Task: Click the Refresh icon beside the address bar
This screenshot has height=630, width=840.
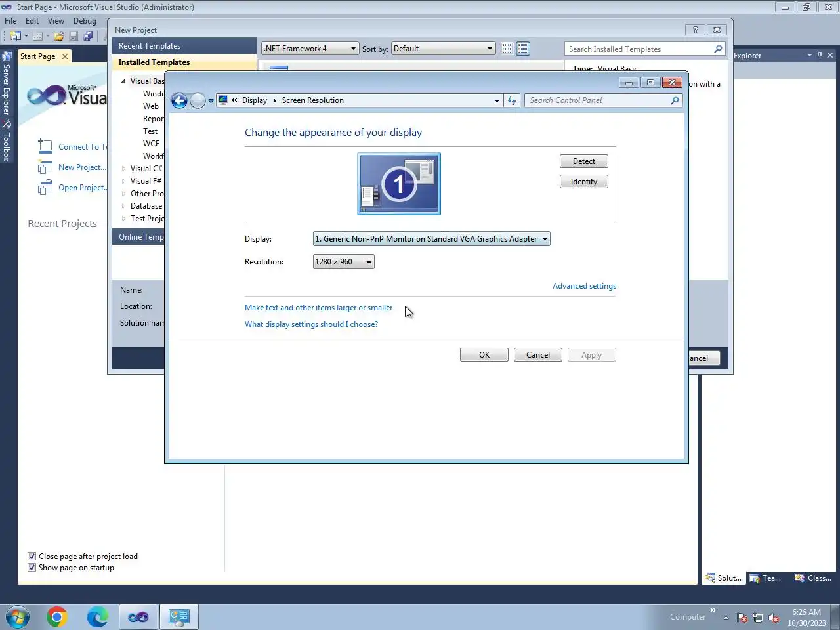Action: [512, 100]
